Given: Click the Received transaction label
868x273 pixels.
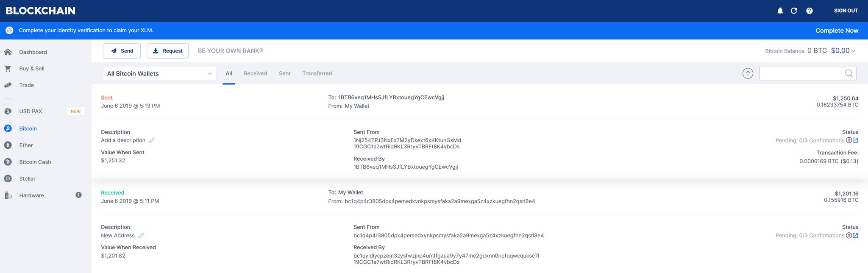Looking at the screenshot, I should point(112,192).
